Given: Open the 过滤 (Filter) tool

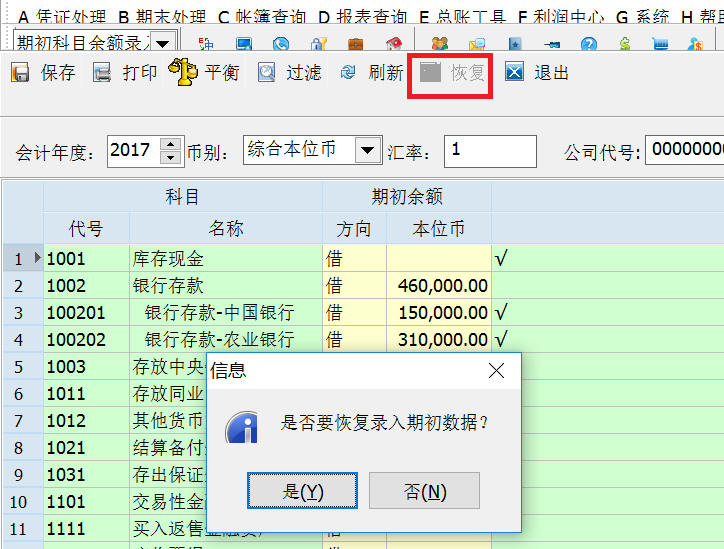Looking at the screenshot, I should [289, 73].
